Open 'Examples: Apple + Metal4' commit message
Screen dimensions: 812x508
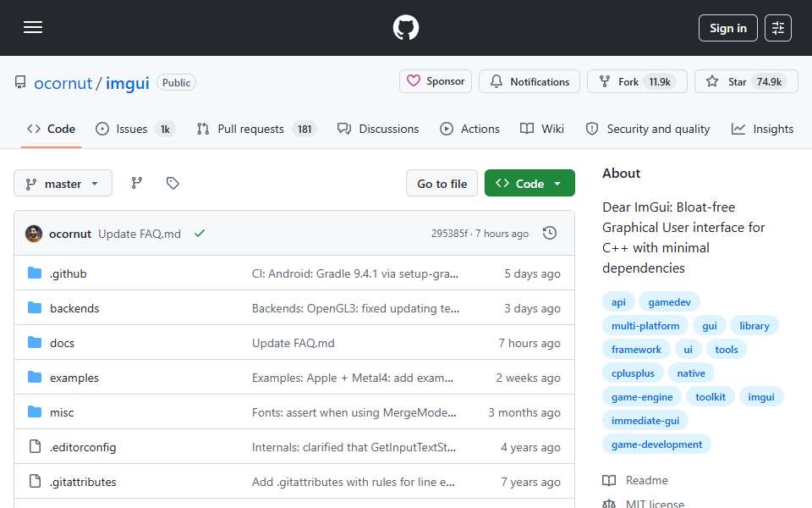click(352, 378)
